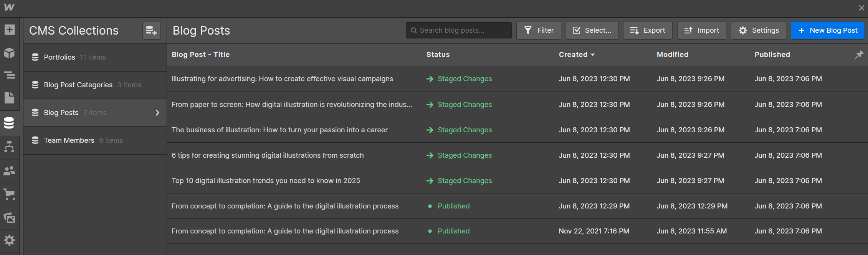Click the Blog Posts collection stack icon
This screenshot has width=868, height=255.
pyautogui.click(x=35, y=113)
